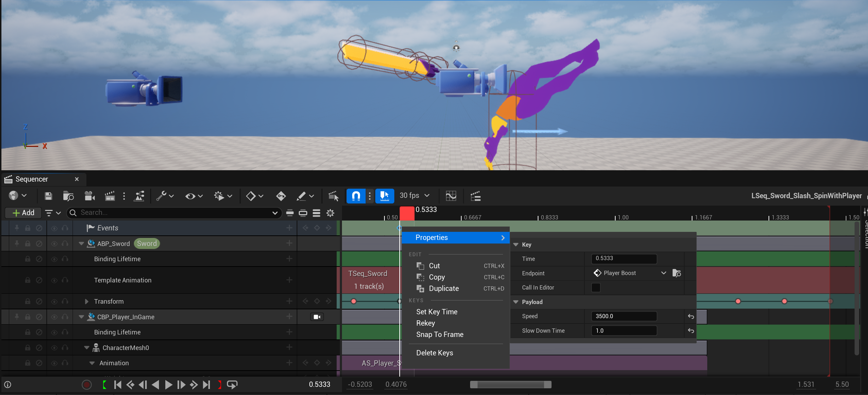The width and height of the screenshot is (868, 395).
Task: Click the record button
Action: [x=86, y=384]
